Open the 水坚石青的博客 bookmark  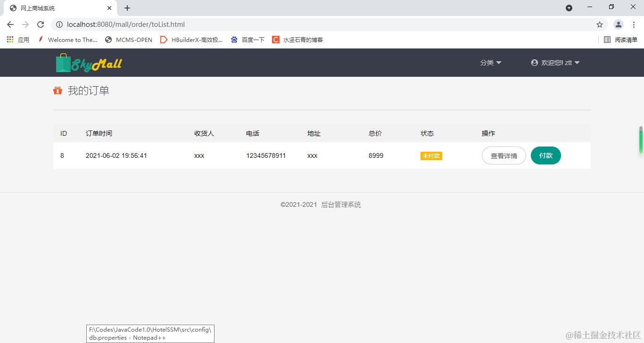click(x=299, y=40)
